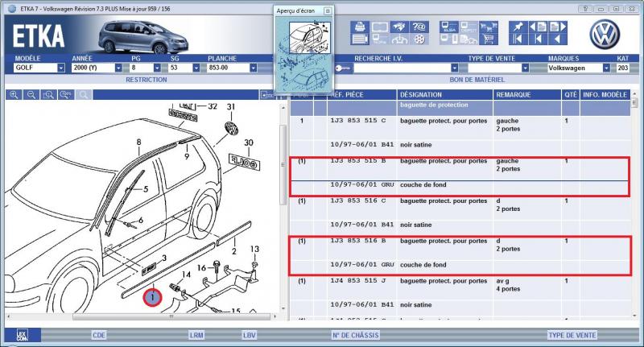Viewport: 644px width, 347px height.
Task: Click the diagram's vertical scrollbar
Action: pos(283,164)
